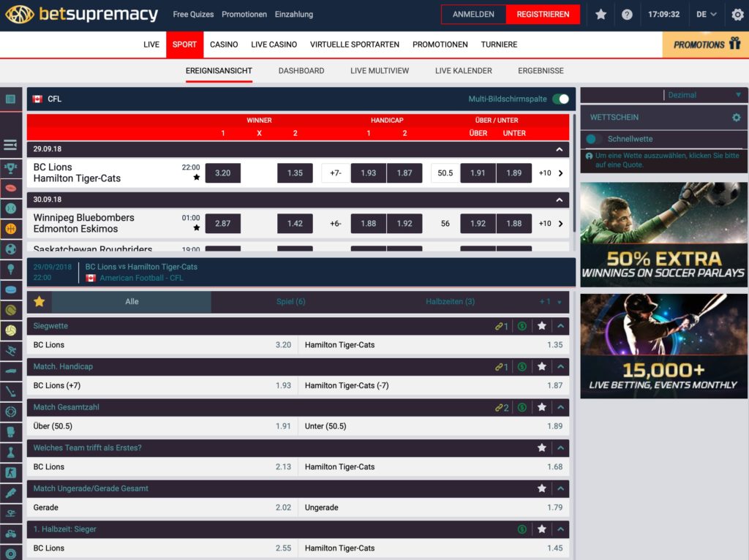Choose the soccer ball sport icon
This screenshot has height=560, width=749.
[10, 249]
